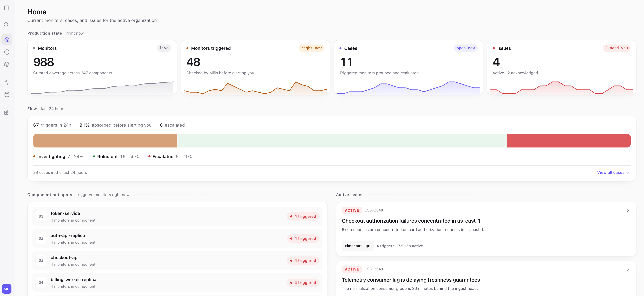Click the View all cases link
This screenshot has height=296, width=644.
(613, 172)
